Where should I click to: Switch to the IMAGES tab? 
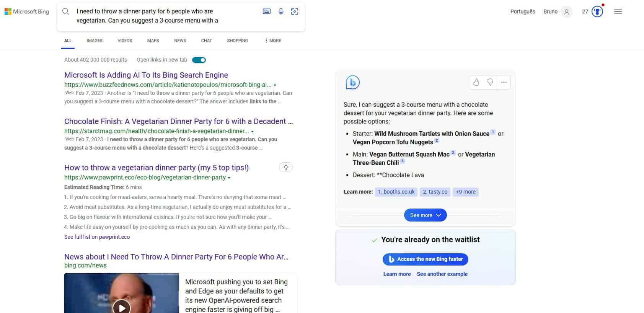[95, 41]
